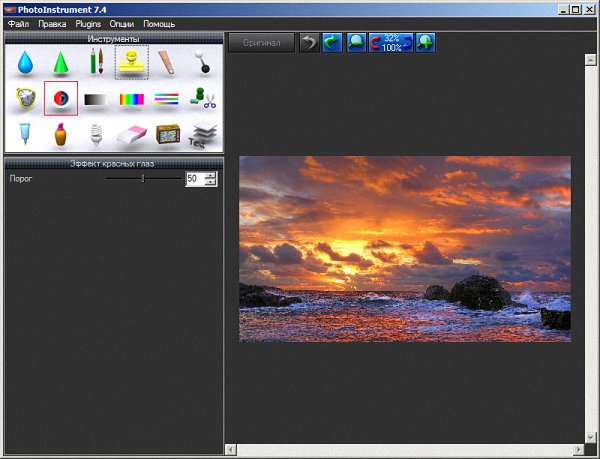Minimize the PhotoInstrument window

point(562,10)
